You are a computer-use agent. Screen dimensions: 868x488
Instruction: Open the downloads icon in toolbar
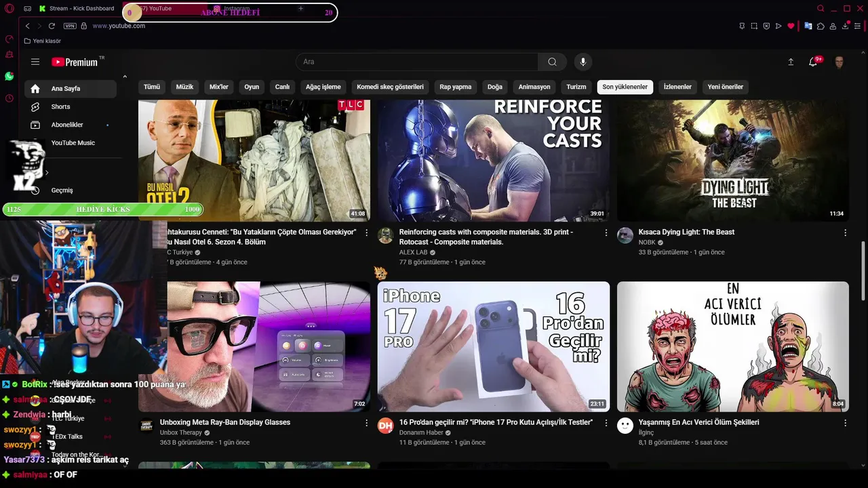(846, 26)
